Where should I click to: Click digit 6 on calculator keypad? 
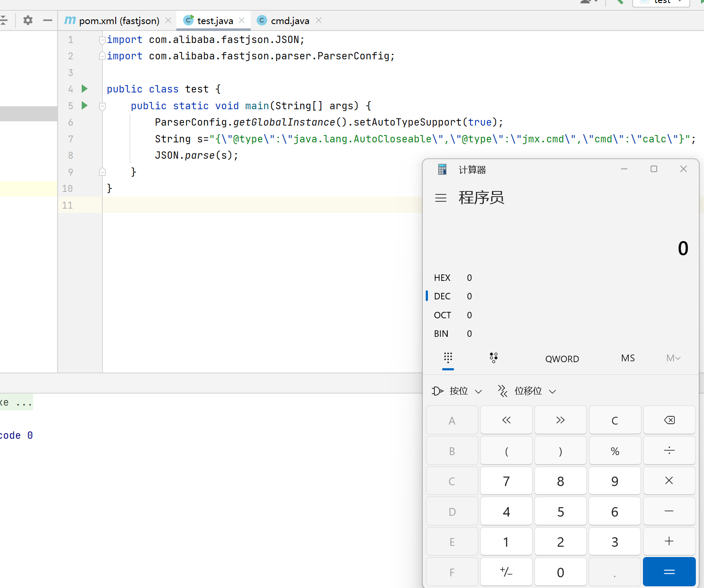pyautogui.click(x=615, y=511)
